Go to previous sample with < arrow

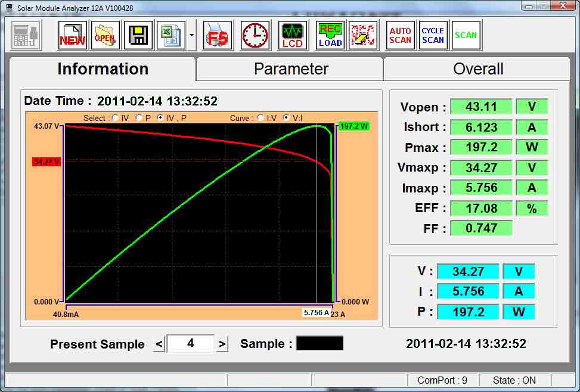pos(159,344)
